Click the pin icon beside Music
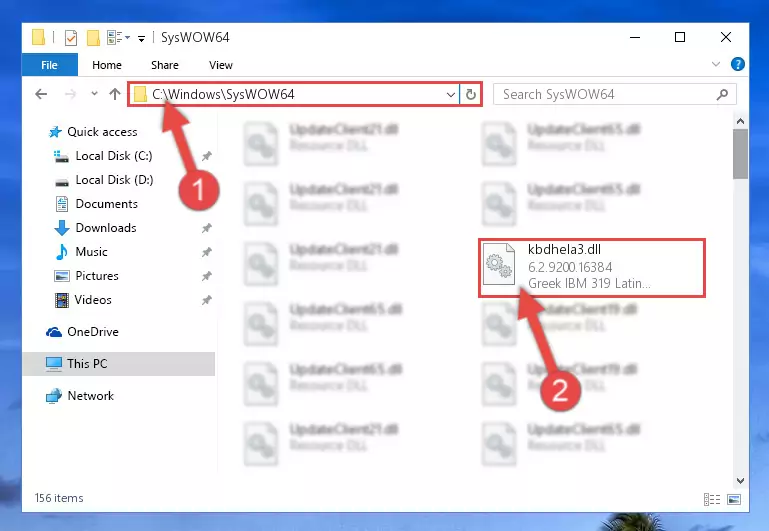The image size is (769, 531). pos(206,252)
